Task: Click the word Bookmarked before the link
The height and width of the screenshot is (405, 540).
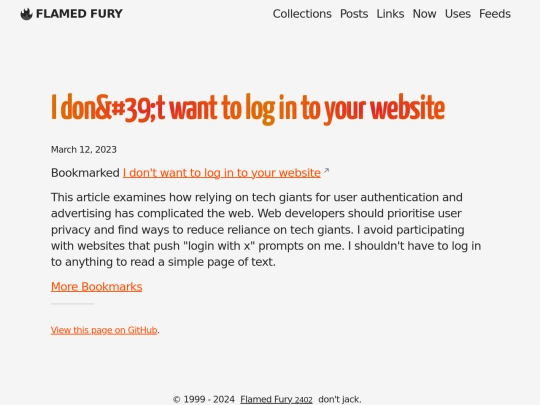Action: click(85, 173)
